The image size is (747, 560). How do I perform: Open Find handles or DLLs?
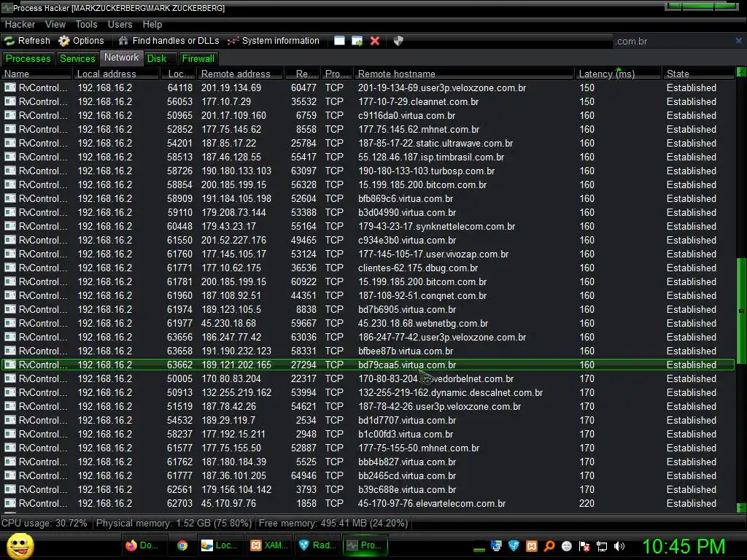169,41
